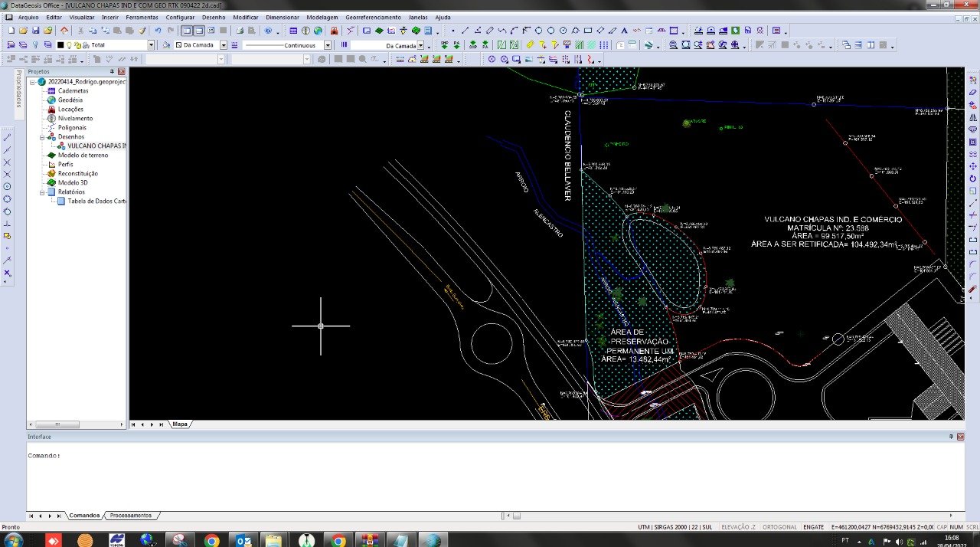Screen dimensions: 980x547
Task: Open Tabela de Dados report item
Action: (x=96, y=201)
